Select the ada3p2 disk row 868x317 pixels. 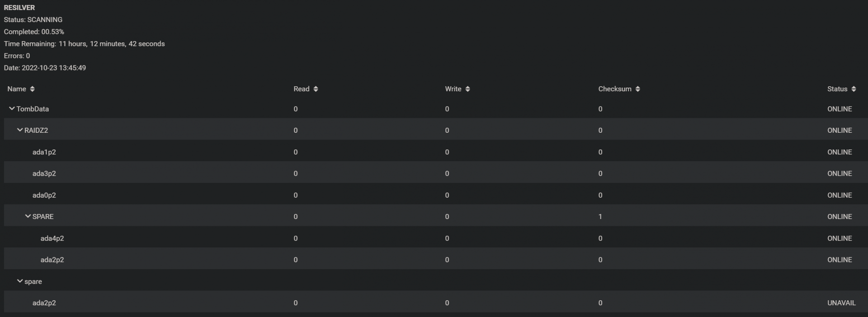pyautogui.click(x=436, y=173)
